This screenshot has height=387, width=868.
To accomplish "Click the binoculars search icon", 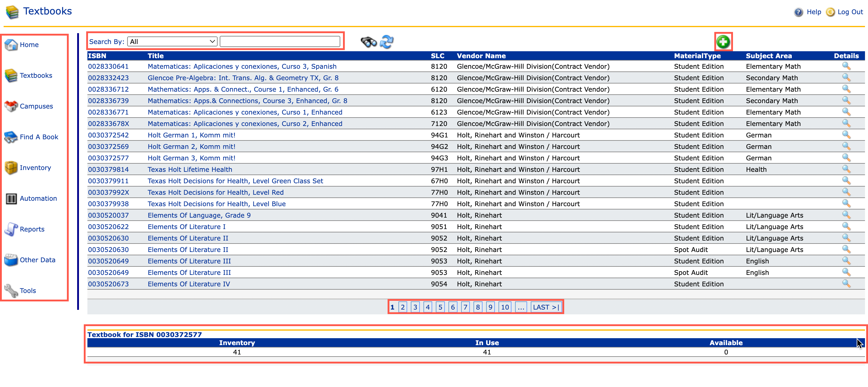I will [x=368, y=42].
